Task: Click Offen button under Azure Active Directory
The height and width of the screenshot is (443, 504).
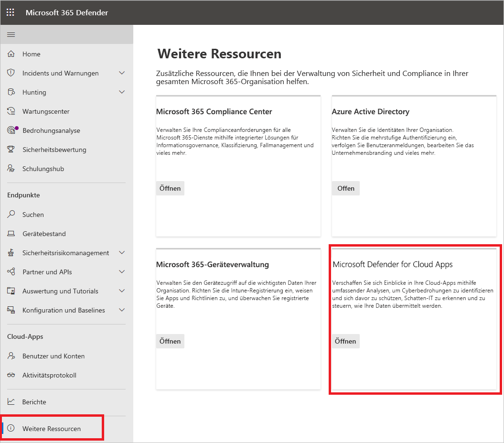Action: [x=345, y=188]
